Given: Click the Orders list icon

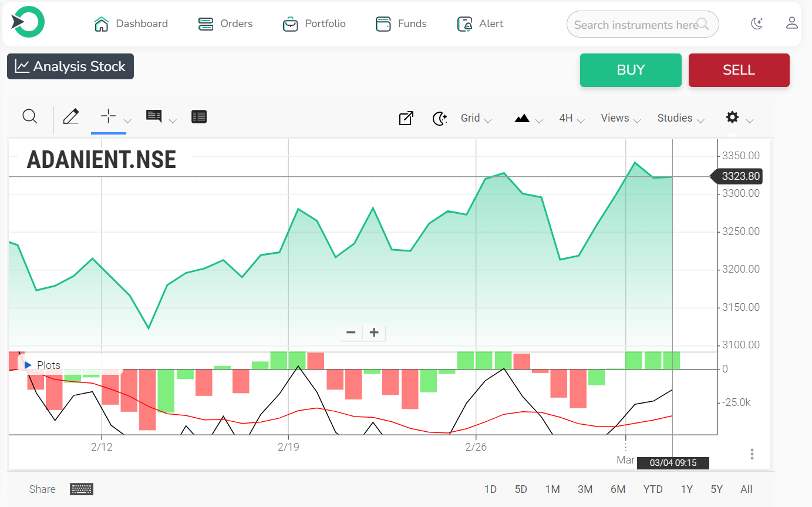Looking at the screenshot, I should [205, 24].
